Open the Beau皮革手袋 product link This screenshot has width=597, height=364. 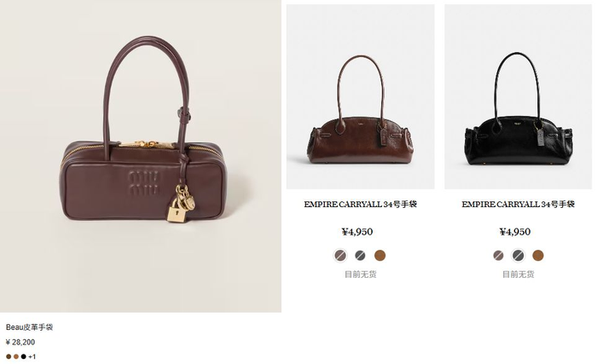[29, 327]
